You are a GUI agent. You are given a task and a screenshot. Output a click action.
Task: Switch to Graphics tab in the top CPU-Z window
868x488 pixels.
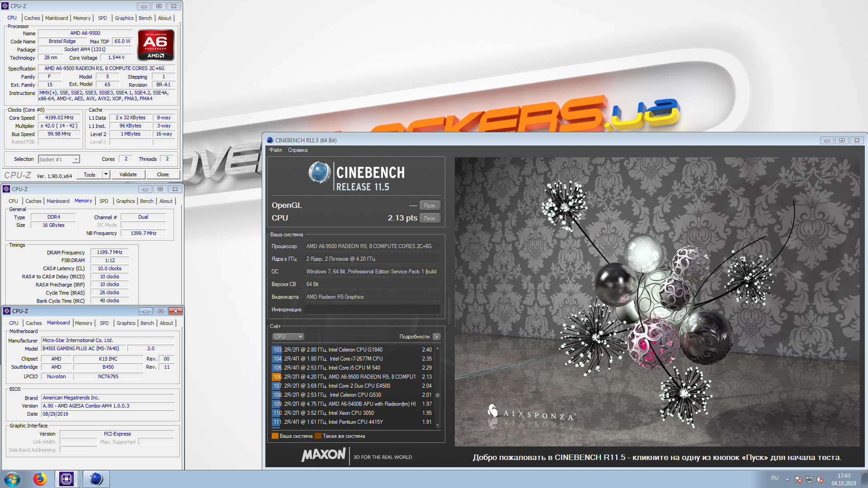[124, 18]
